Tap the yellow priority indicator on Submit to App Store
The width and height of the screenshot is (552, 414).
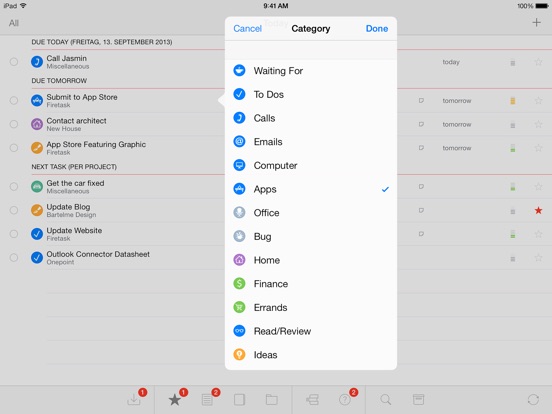coord(513,101)
